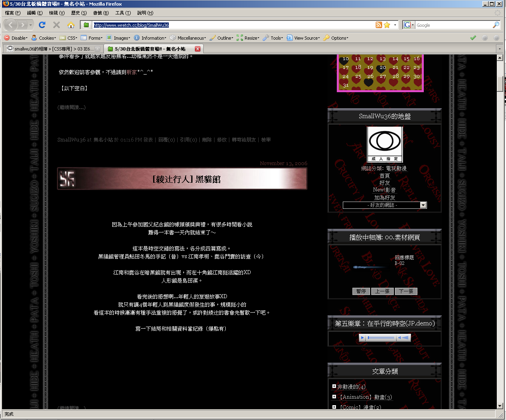This screenshot has width=506, height=420.
Task: Open the Miscellaneous toolbar menu
Action: (188, 38)
